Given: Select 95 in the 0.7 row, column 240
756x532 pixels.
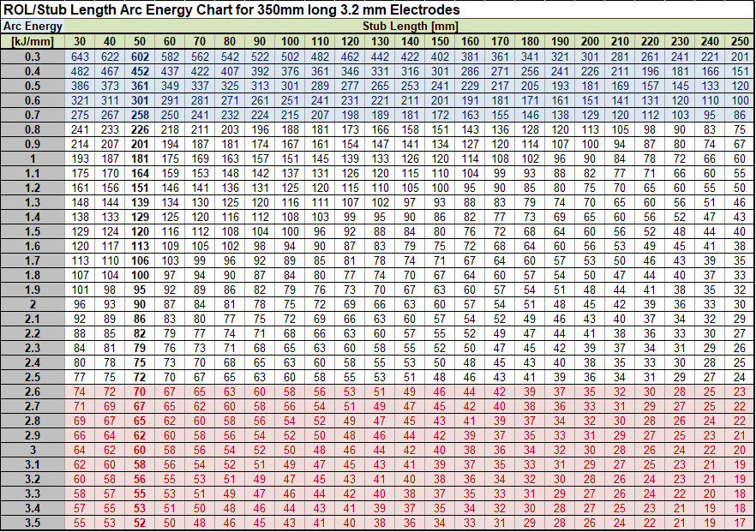Looking at the screenshot, I should click(x=710, y=115).
